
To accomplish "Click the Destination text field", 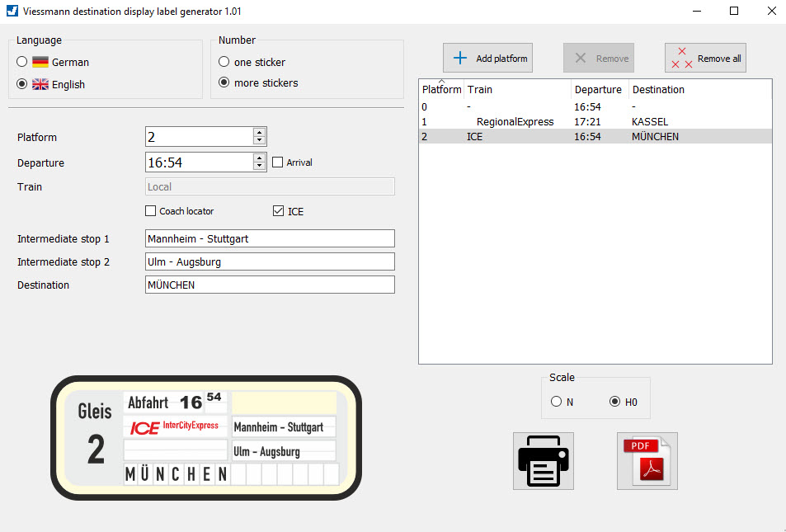I will coord(270,285).
